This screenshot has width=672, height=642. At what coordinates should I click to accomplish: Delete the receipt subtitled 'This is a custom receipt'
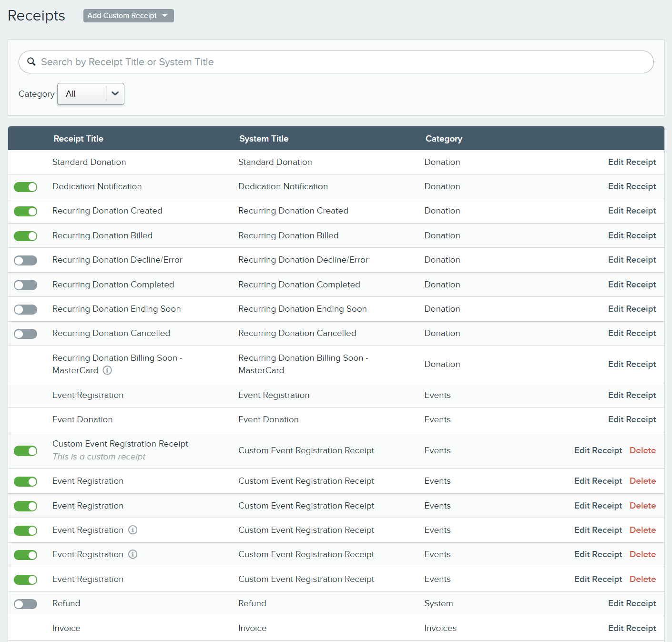(642, 450)
